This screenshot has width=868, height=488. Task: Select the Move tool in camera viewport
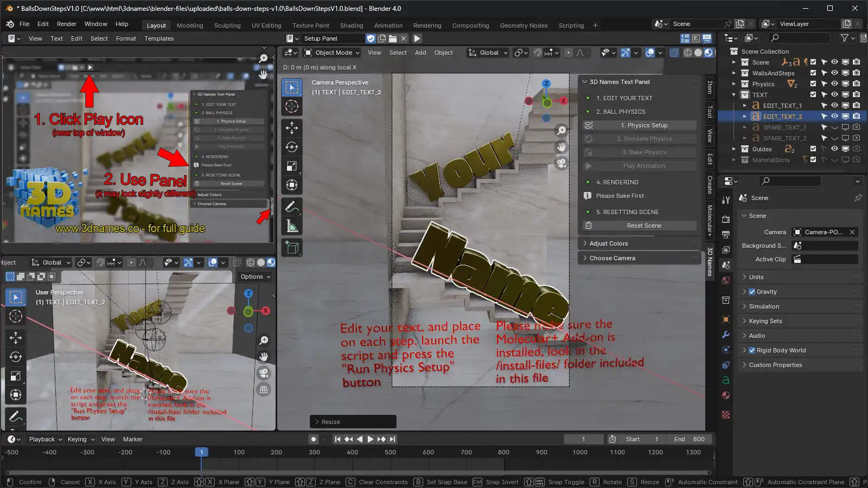tap(292, 127)
